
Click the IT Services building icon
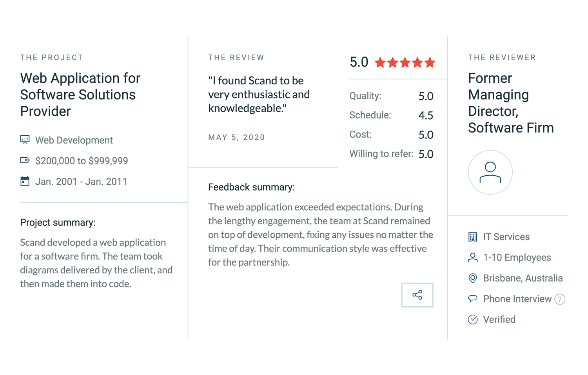(473, 237)
